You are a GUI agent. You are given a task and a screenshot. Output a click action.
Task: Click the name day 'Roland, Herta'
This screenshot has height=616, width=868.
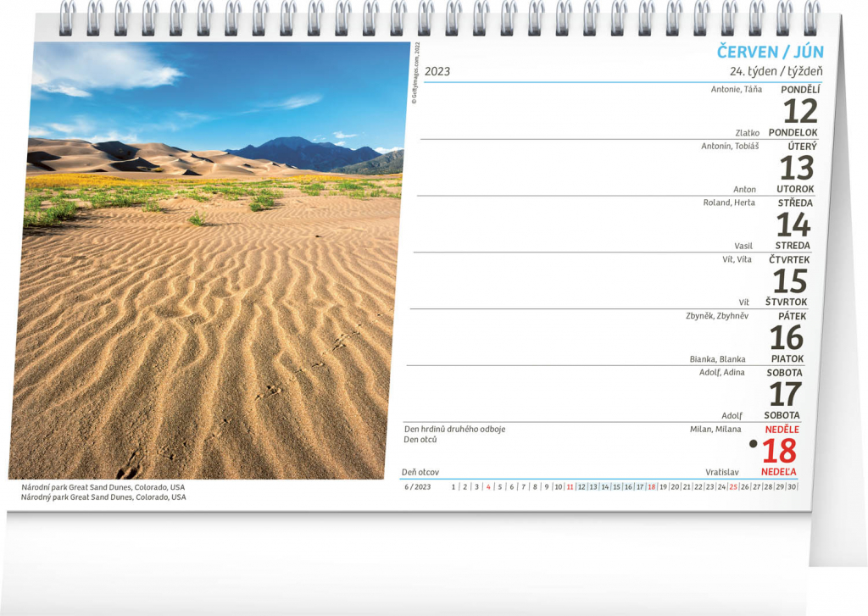[x=729, y=203]
